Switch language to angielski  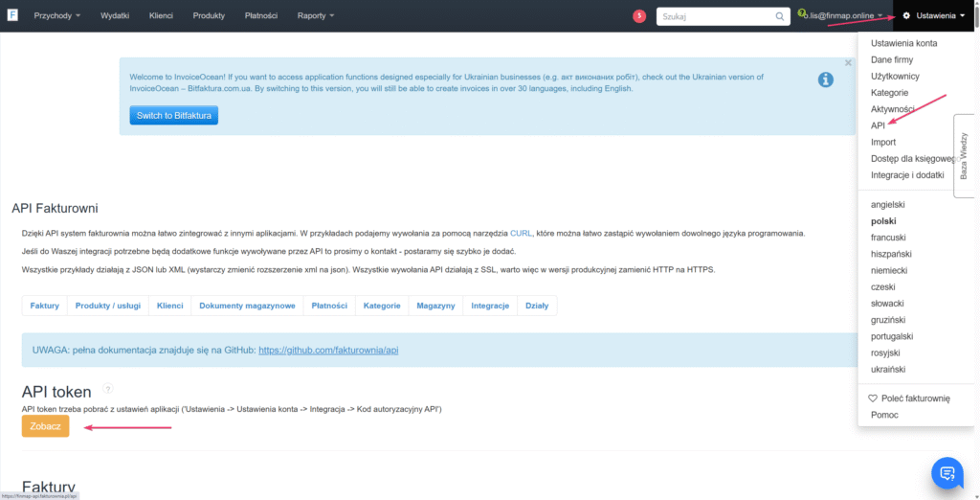click(887, 205)
